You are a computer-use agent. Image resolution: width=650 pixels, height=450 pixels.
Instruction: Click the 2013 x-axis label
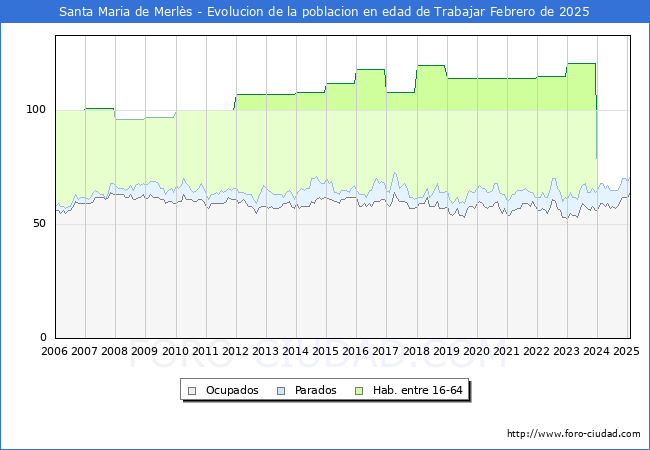[x=265, y=351]
